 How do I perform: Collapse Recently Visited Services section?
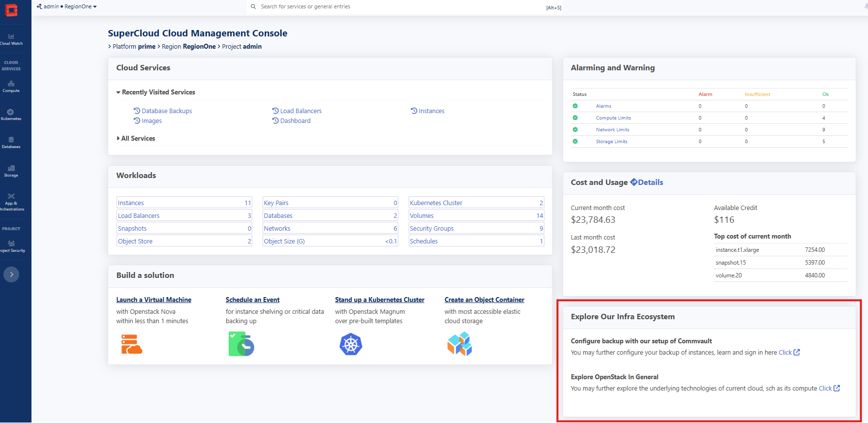click(156, 92)
